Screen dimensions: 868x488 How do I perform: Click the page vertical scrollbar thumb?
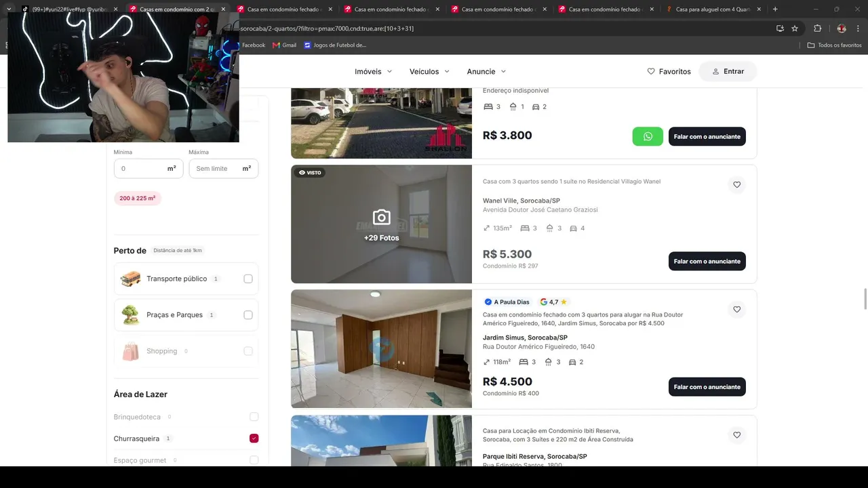[x=864, y=298]
